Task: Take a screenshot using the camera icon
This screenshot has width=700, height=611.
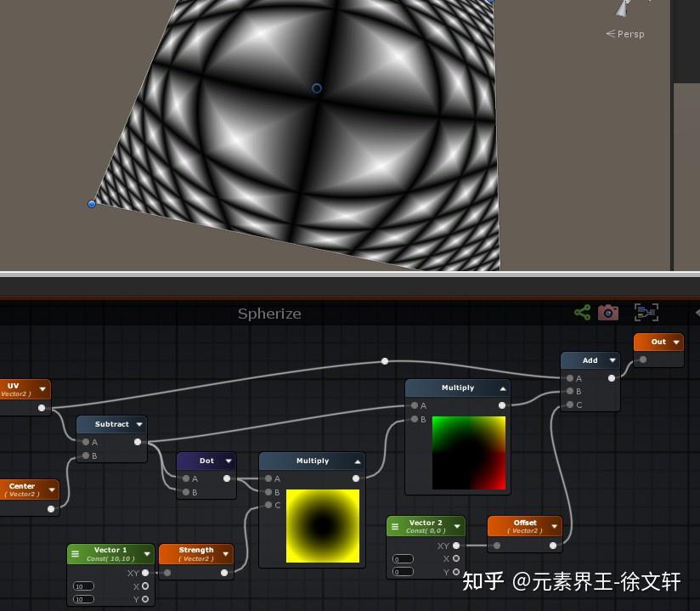Action: [608, 312]
